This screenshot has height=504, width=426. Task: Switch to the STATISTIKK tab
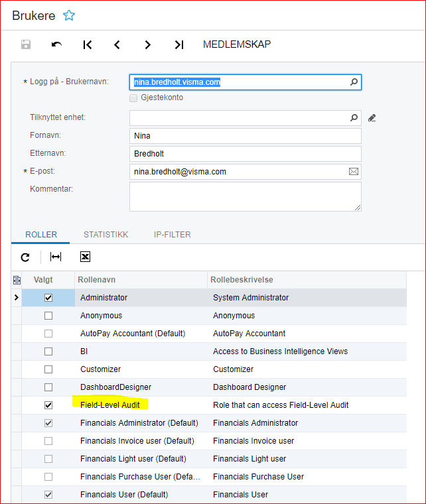[x=106, y=235]
